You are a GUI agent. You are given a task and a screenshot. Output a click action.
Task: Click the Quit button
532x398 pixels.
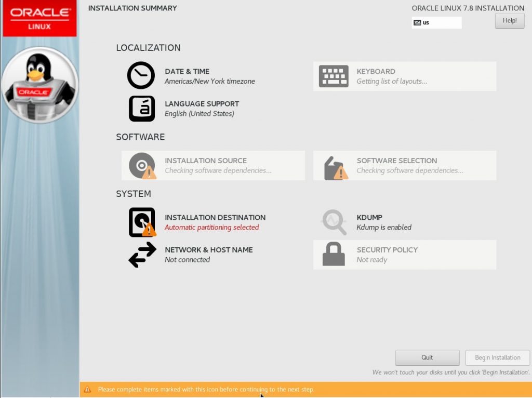click(427, 357)
